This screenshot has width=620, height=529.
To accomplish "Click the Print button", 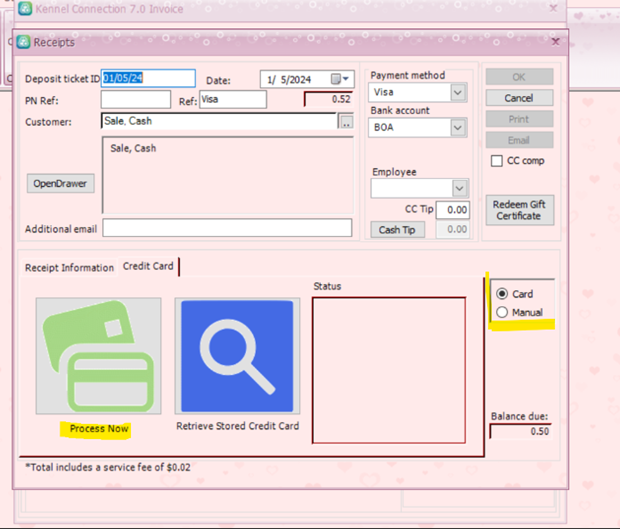I will 519,119.
